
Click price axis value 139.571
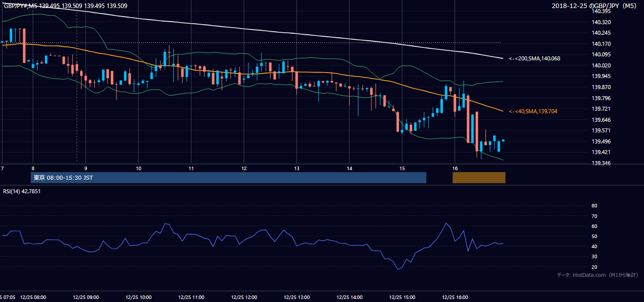tap(601, 130)
